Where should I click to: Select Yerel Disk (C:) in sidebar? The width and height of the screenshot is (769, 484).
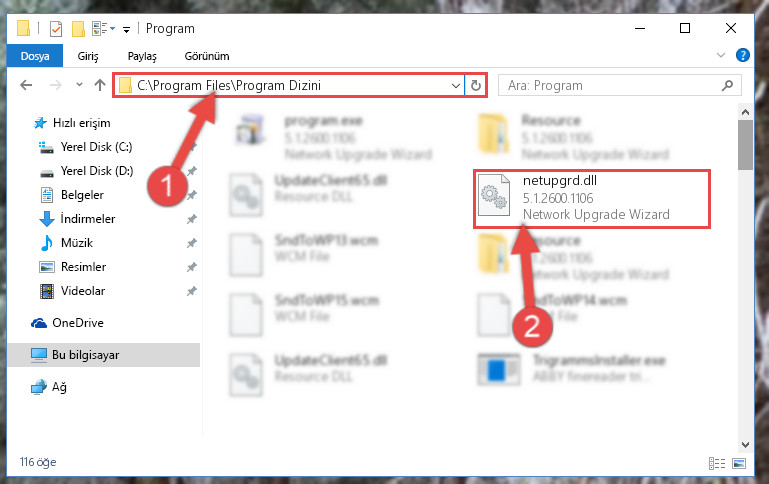(96, 147)
